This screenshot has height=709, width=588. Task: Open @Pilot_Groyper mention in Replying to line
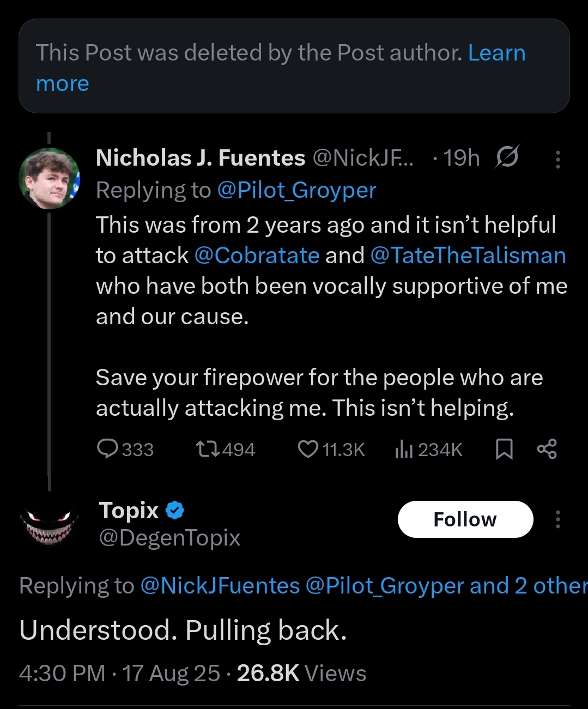[x=296, y=190]
